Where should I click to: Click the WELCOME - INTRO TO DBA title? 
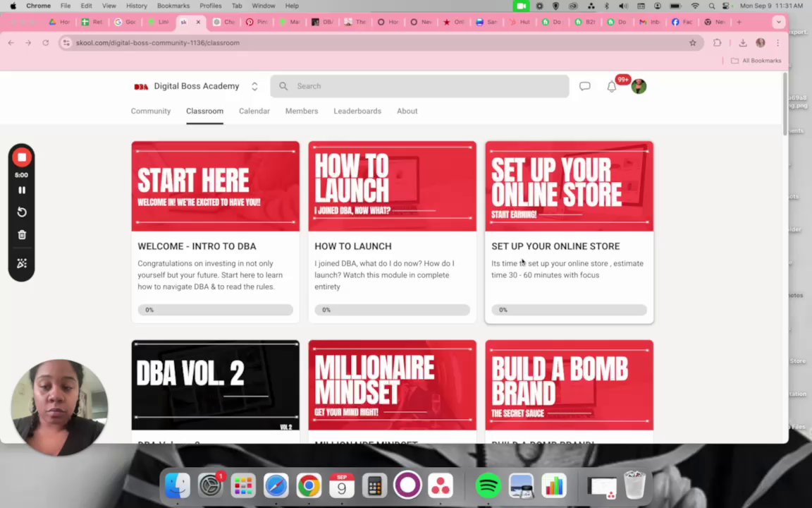point(197,246)
